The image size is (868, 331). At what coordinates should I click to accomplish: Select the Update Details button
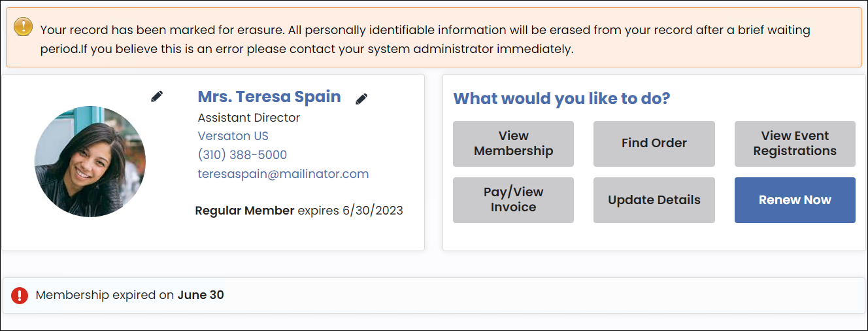[654, 200]
